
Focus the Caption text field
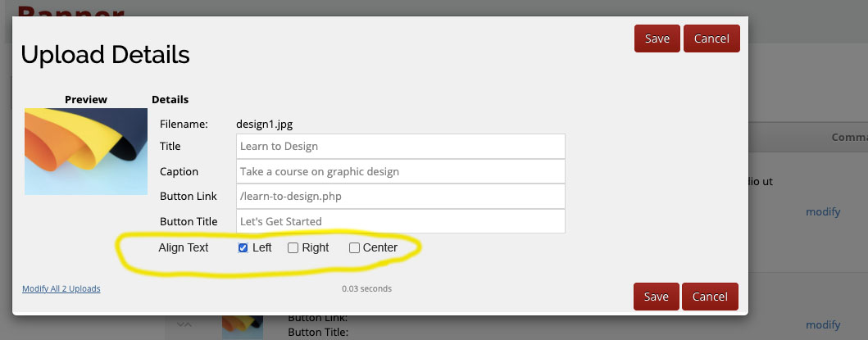click(x=401, y=172)
